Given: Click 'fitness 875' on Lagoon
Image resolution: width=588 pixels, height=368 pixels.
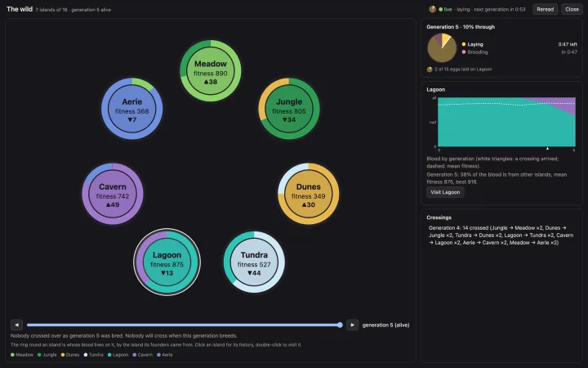Looking at the screenshot, I should (x=167, y=265).
